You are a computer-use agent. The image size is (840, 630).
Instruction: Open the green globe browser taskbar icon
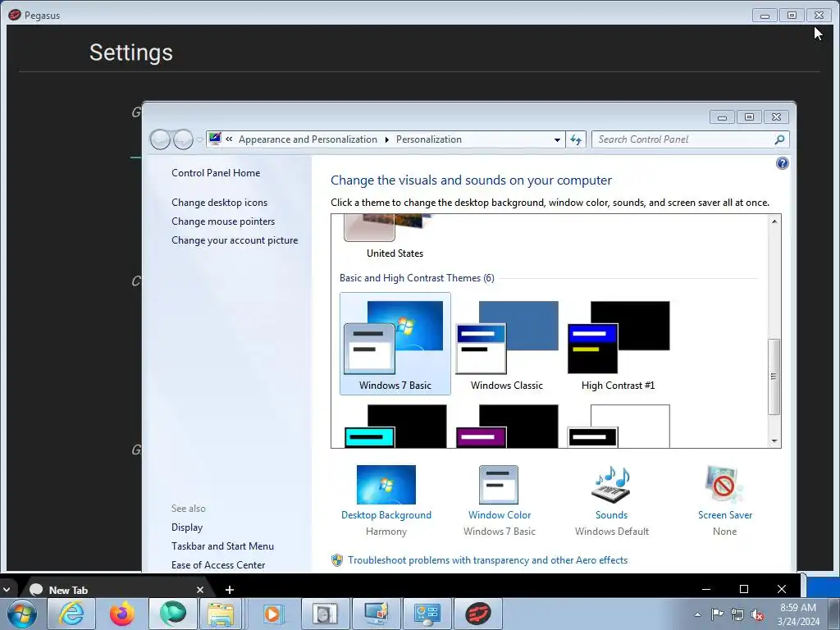(172, 614)
